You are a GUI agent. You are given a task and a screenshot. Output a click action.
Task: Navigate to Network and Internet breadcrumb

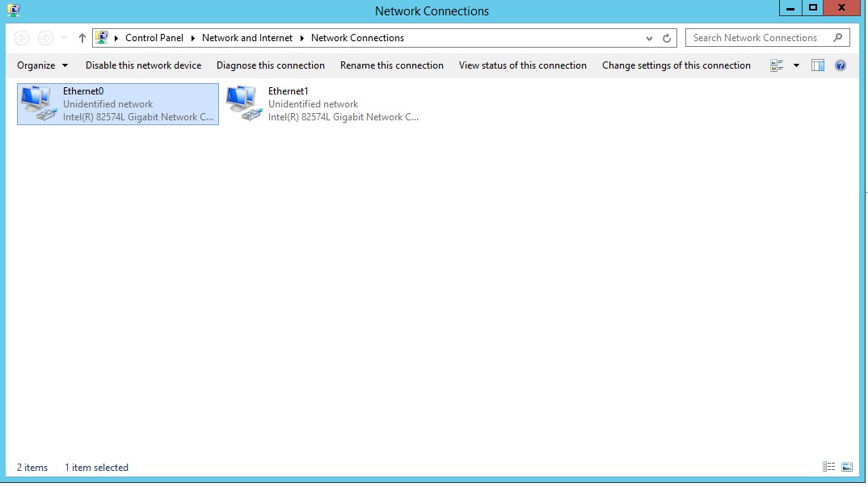(x=247, y=38)
